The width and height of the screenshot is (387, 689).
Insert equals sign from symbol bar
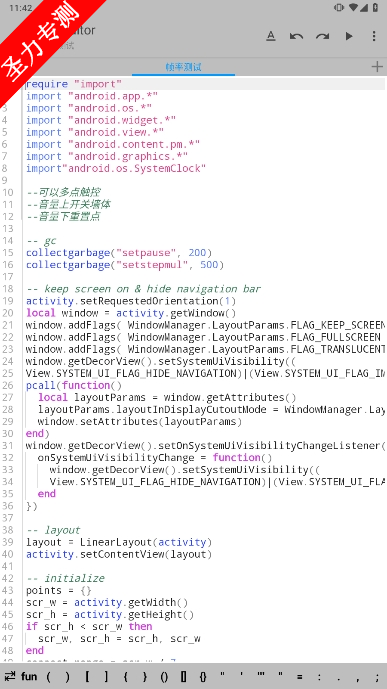click(300, 676)
